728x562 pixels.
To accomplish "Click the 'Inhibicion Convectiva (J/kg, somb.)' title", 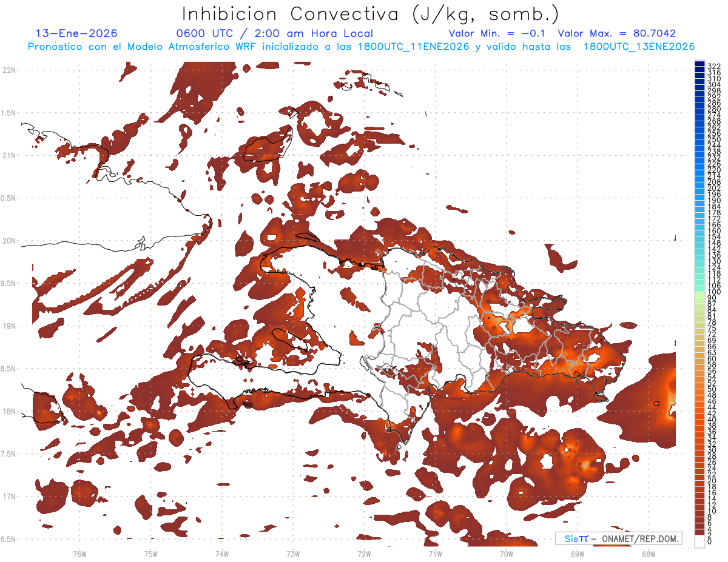I will click(x=371, y=14).
